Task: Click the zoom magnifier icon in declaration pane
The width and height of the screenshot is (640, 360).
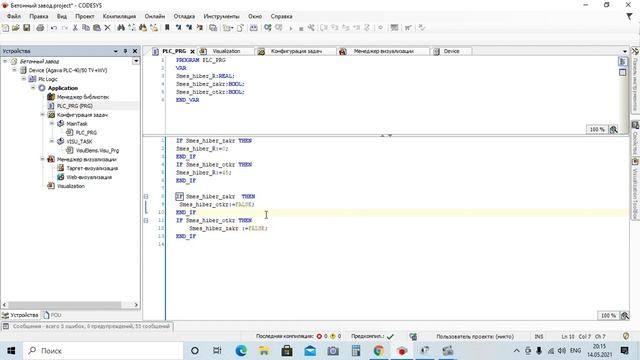Action: [613, 129]
